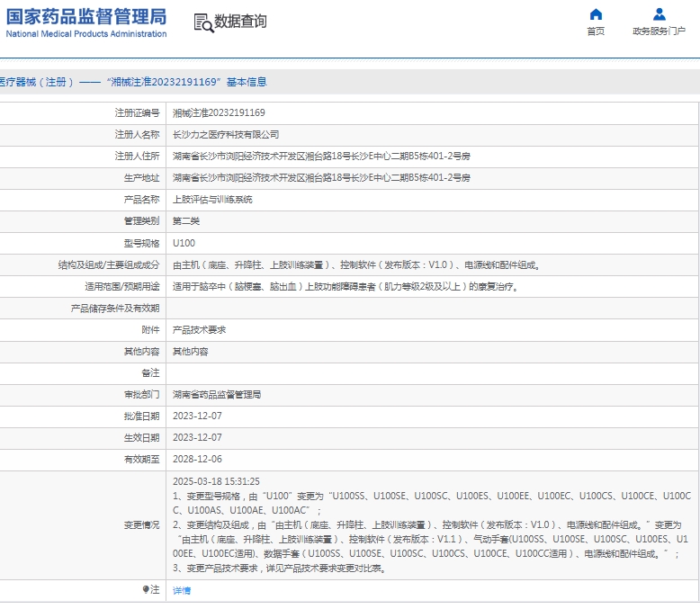Screen dimensions: 700x609
Task: Open the 详情 link
Action: pyautogui.click(x=182, y=591)
